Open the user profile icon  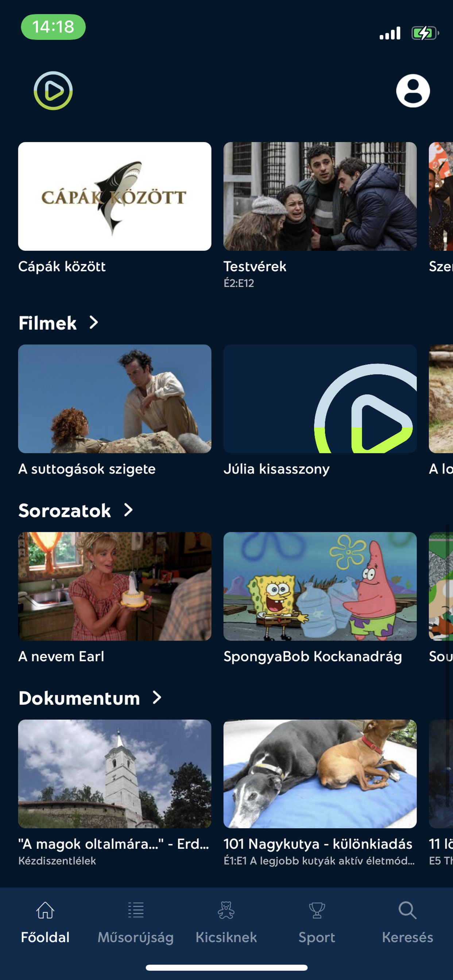coord(413,90)
